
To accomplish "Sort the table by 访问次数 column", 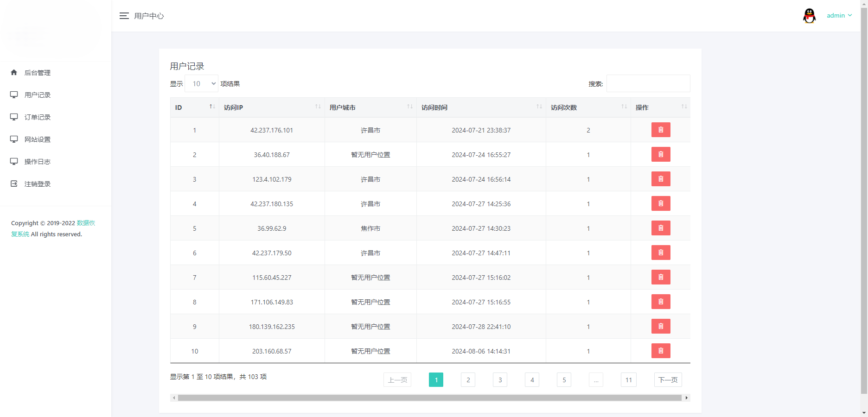I will click(588, 107).
